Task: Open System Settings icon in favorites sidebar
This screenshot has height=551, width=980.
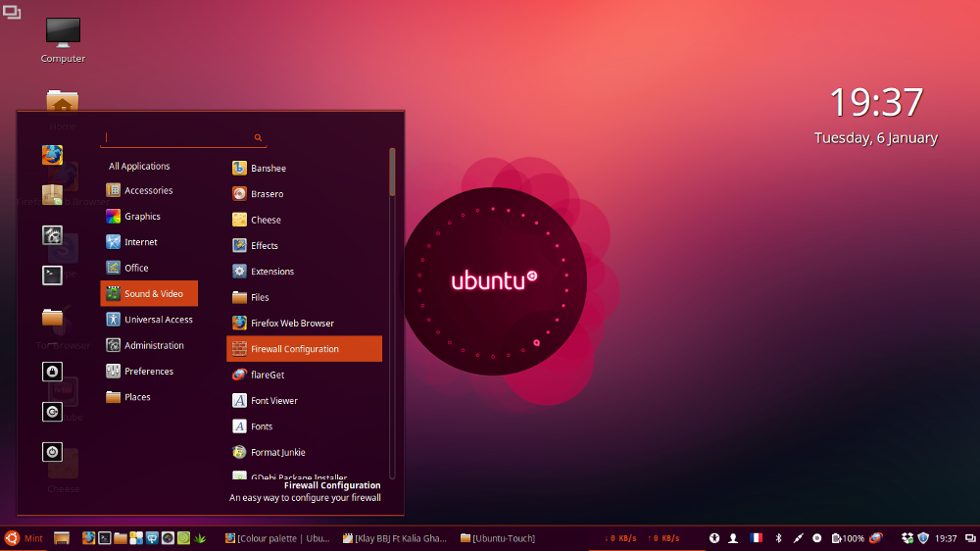Action: [x=53, y=235]
